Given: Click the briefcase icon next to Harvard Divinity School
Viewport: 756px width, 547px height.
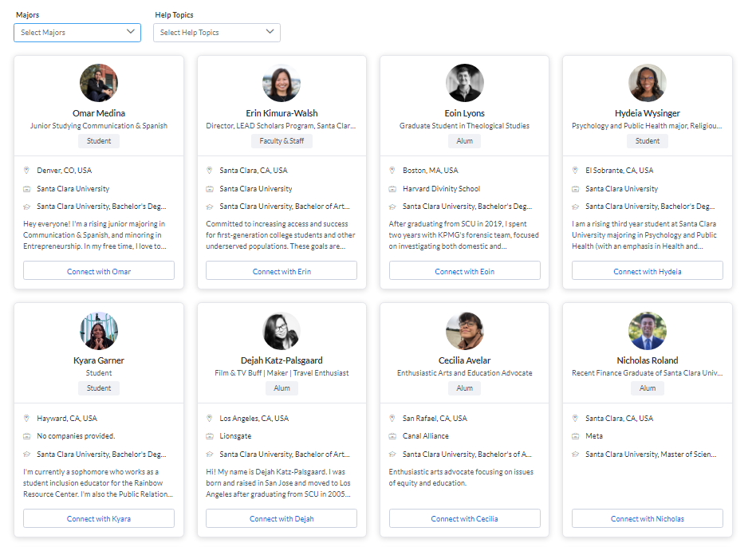Looking at the screenshot, I should (x=392, y=189).
